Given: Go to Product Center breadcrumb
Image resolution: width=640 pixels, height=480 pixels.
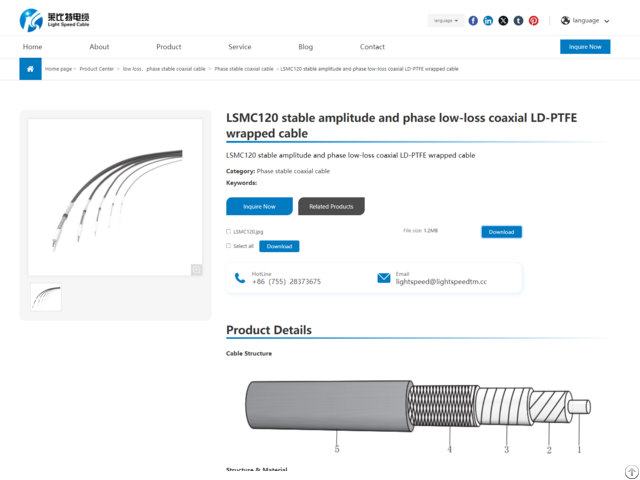Looking at the screenshot, I should point(97,69).
